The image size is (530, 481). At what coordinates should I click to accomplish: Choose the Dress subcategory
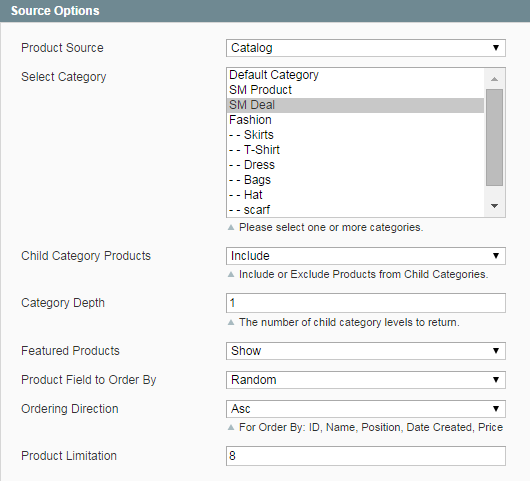(x=356, y=165)
